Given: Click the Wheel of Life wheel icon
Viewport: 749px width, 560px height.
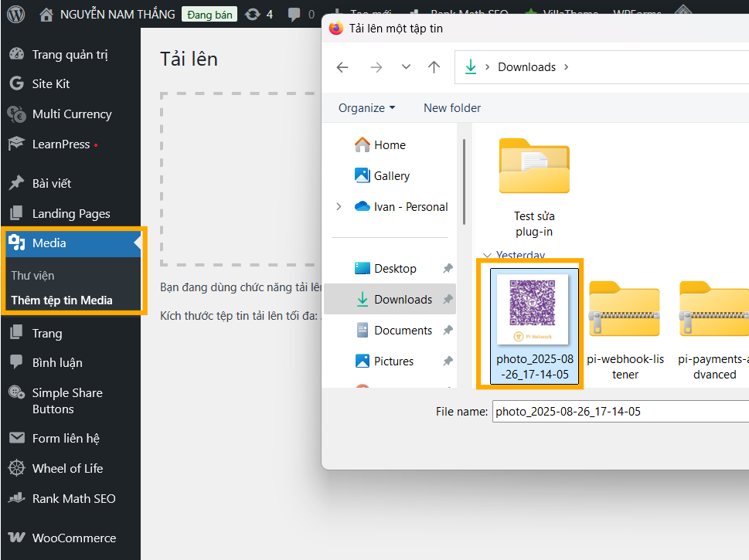Looking at the screenshot, I should tap(17, 468).
